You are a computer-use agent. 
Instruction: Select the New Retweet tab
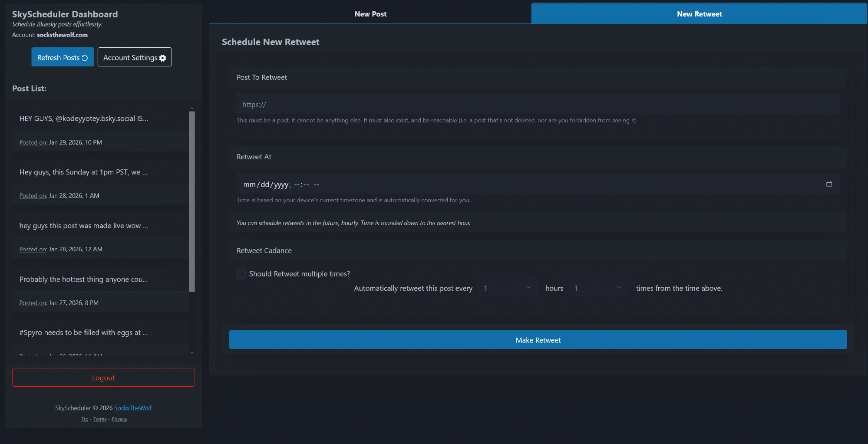tap(699, 14)
